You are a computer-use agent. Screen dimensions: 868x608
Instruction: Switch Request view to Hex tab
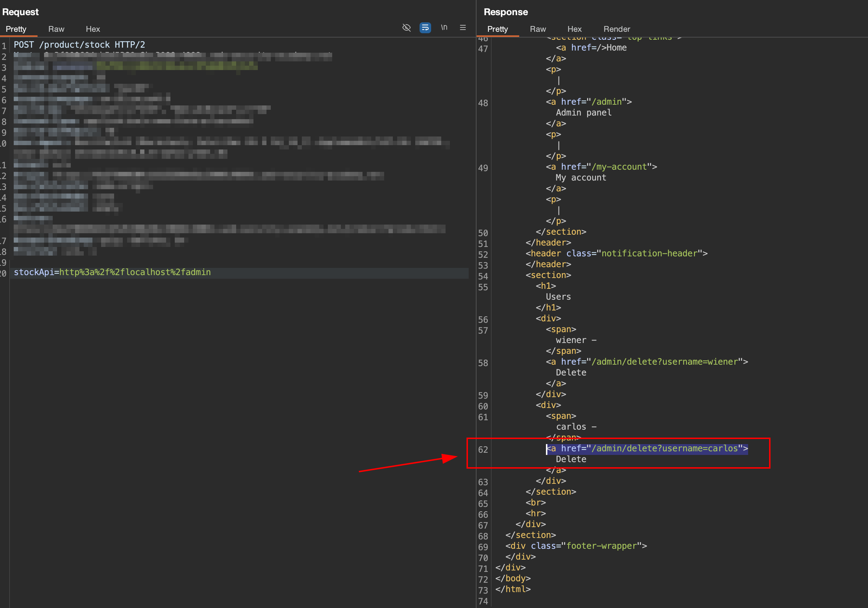click(93, 29)
